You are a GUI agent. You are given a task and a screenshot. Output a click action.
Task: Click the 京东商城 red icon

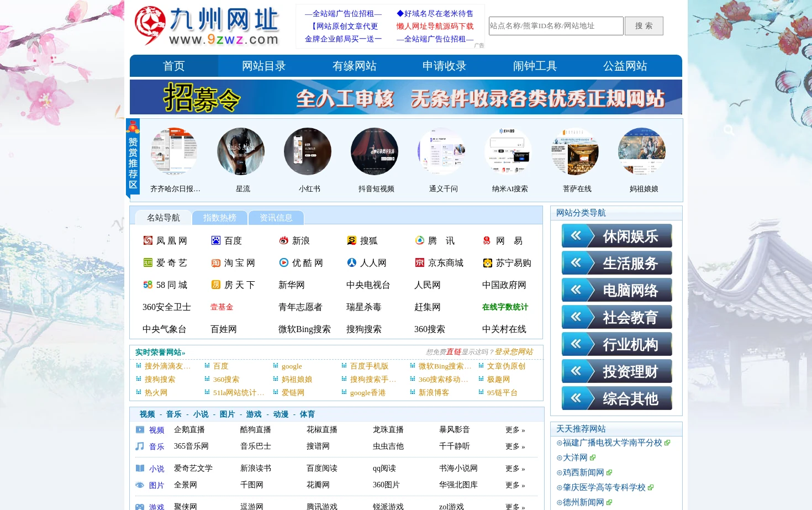[419, 262]
